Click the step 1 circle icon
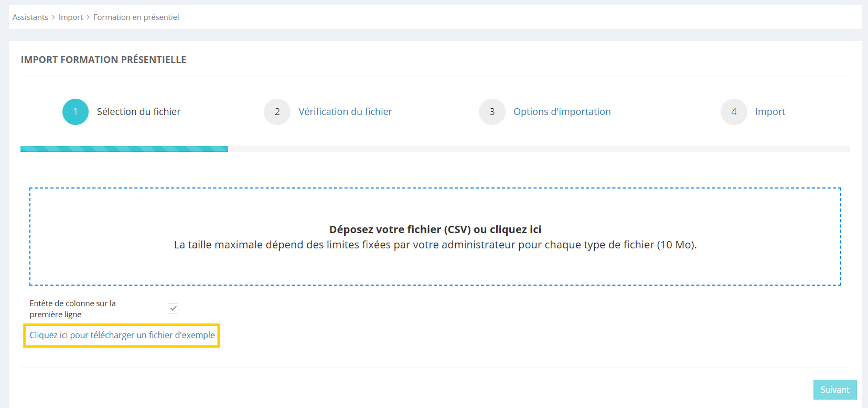868x408 pixels. click(76, 112)
